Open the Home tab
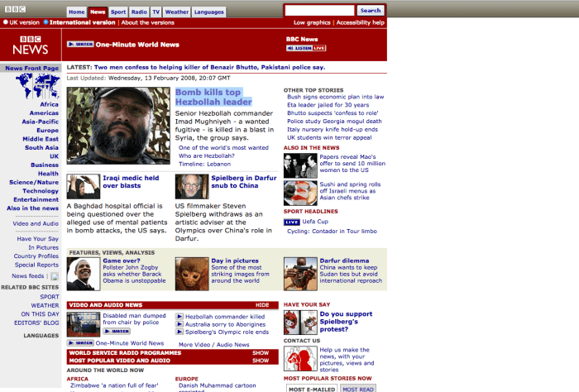Screen dimensions: 579x392 (76, 12)
